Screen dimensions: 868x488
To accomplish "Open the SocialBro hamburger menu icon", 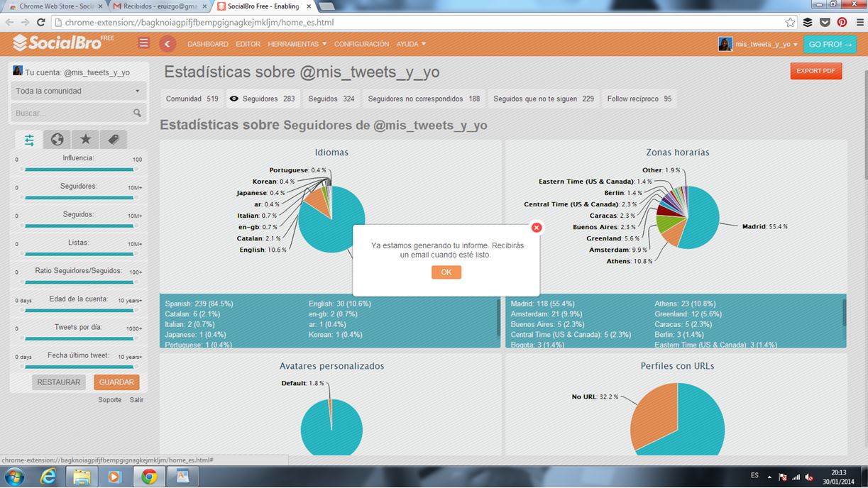I will 143,43.
